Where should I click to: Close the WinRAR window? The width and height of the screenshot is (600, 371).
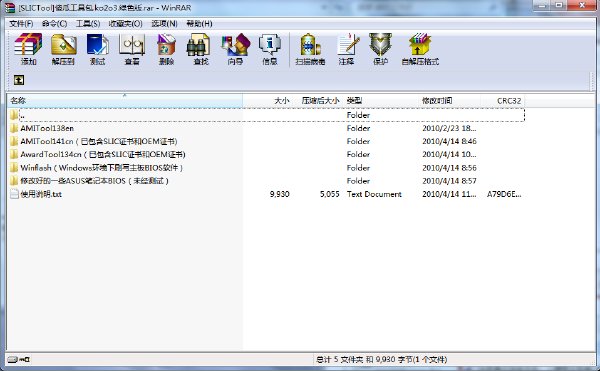pos(582,5)
